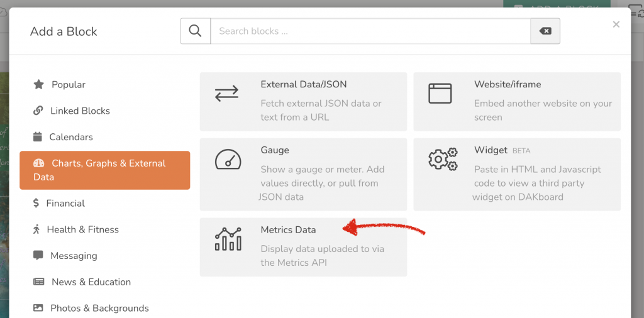This screenshot has width=644, height=318.
Task: Open the Linked Blocks category
Action: pyautogui.click(x=105, y=111)
